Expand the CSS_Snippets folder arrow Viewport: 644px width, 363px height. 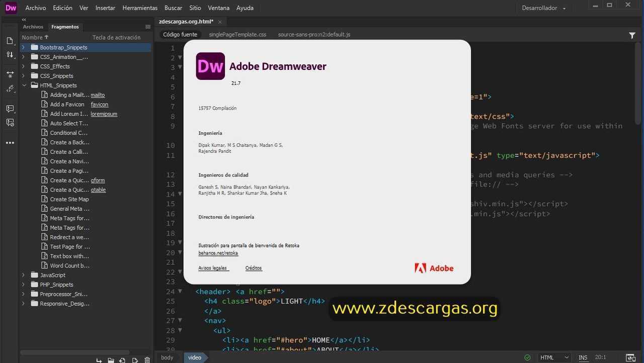click(x=24, y=76)
